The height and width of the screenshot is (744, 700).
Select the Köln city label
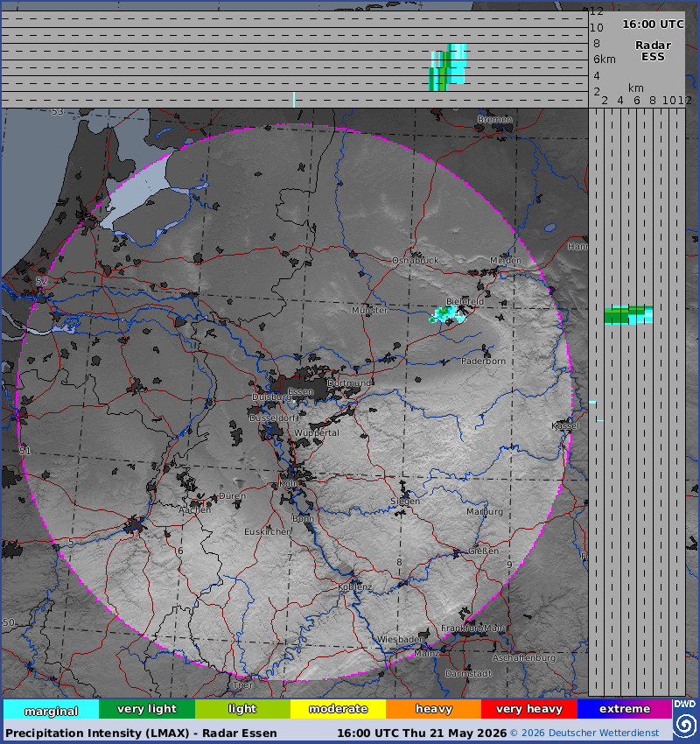point(289,483)
